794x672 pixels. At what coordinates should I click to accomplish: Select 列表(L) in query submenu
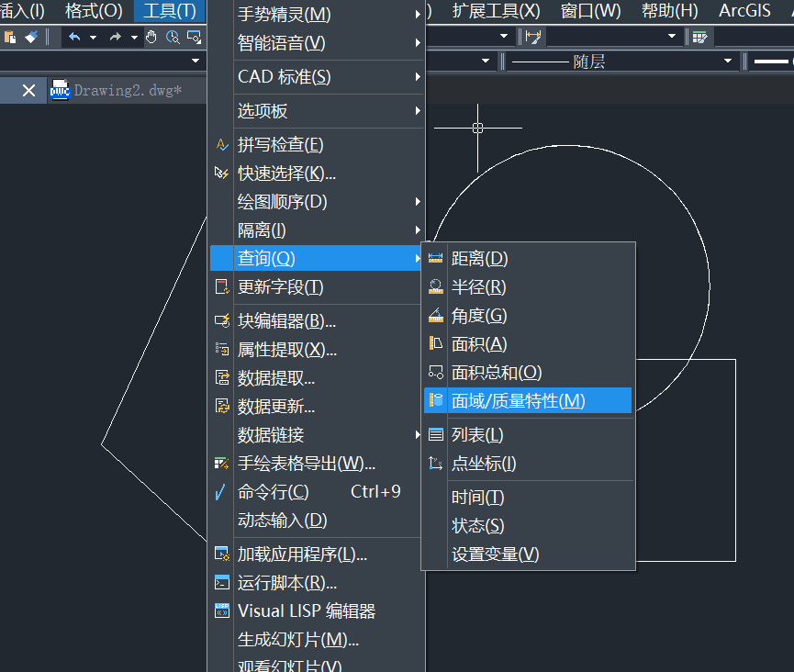point(528,434)
